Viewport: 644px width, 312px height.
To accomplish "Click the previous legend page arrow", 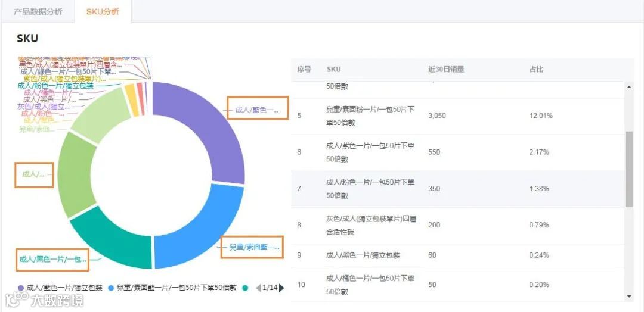I will [x=258, y=288].
